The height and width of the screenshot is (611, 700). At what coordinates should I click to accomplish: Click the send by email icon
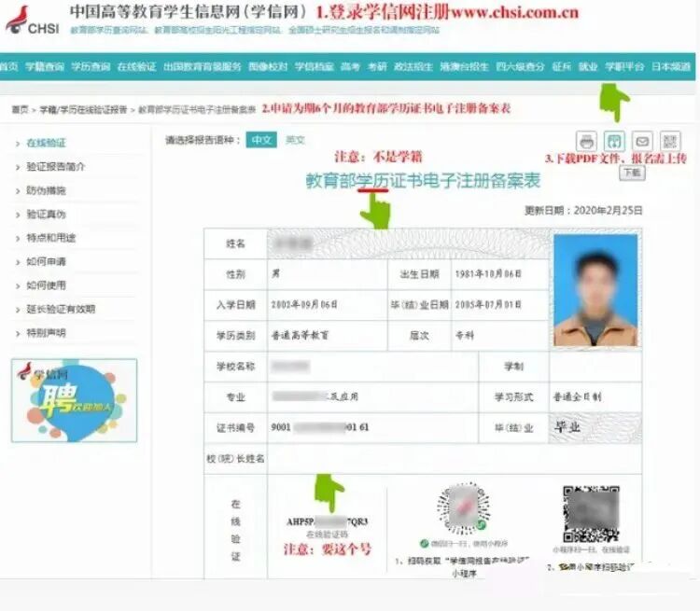(642, 142)
